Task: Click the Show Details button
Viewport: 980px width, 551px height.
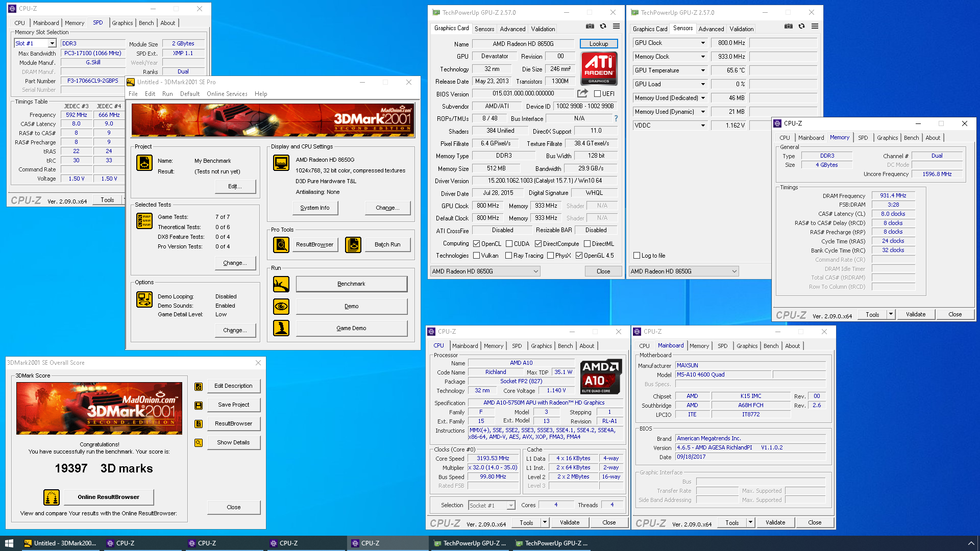Action: [x=233, y=442]
